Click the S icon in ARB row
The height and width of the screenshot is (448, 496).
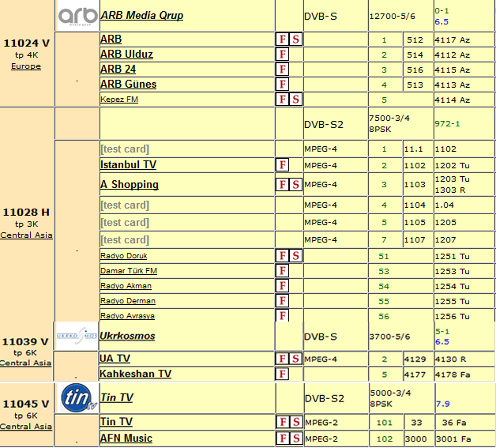coord(295,40)
